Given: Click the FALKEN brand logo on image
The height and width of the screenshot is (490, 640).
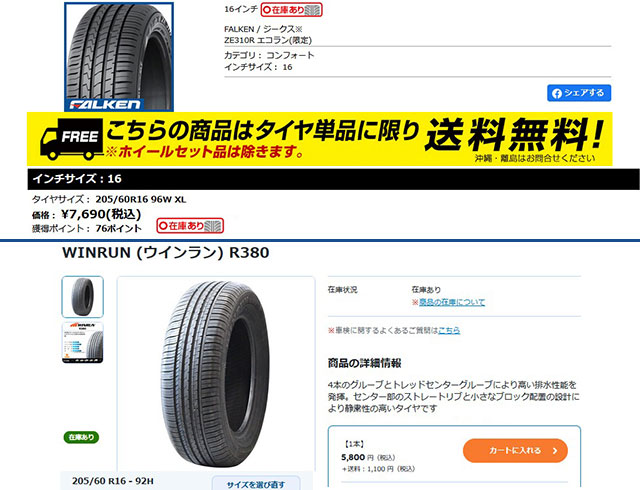Looking at the screenshot, I should click(105, 105).
